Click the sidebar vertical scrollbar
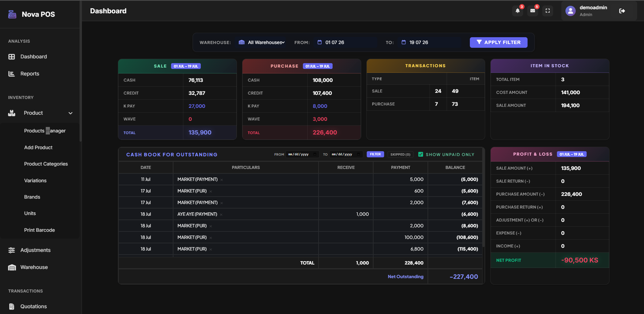This screenshot has height=314, width=644. [x=81, y=71]
